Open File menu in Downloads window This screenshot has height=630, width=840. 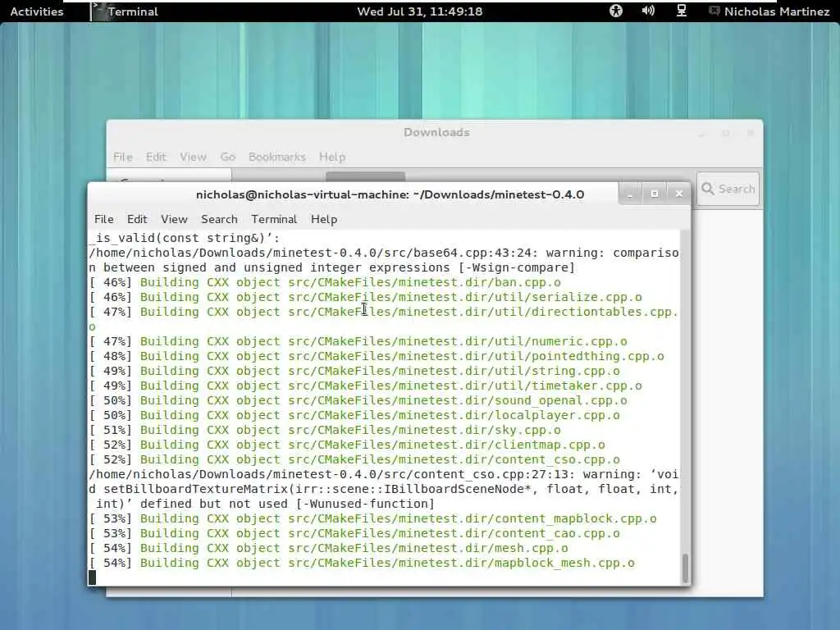tap(123, 157)
